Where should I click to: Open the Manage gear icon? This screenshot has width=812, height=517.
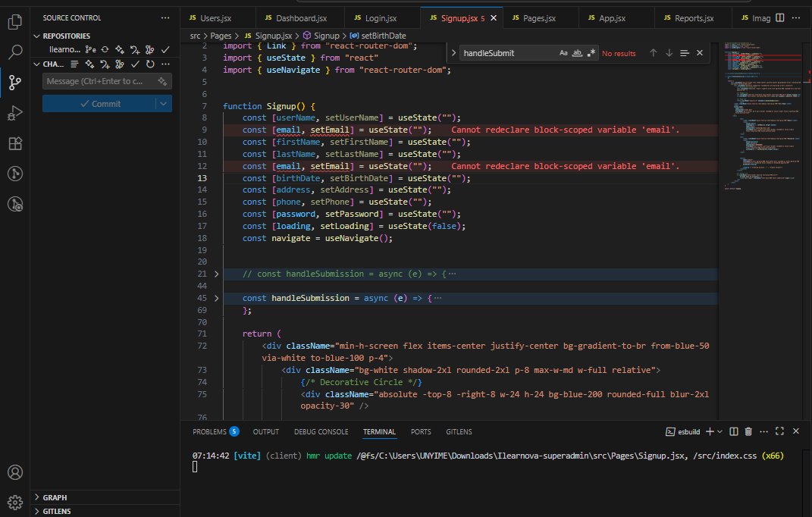click(x=14, y=501)
